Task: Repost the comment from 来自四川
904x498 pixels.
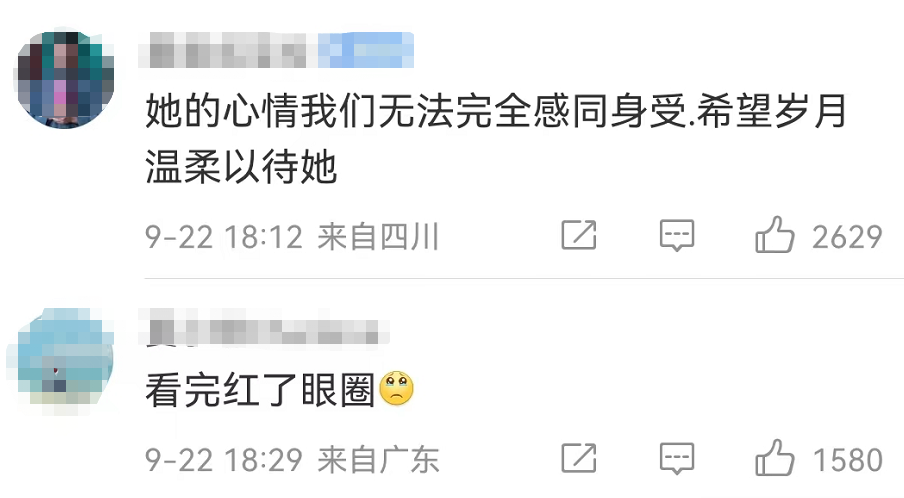Action: click(x=579, y=235)
